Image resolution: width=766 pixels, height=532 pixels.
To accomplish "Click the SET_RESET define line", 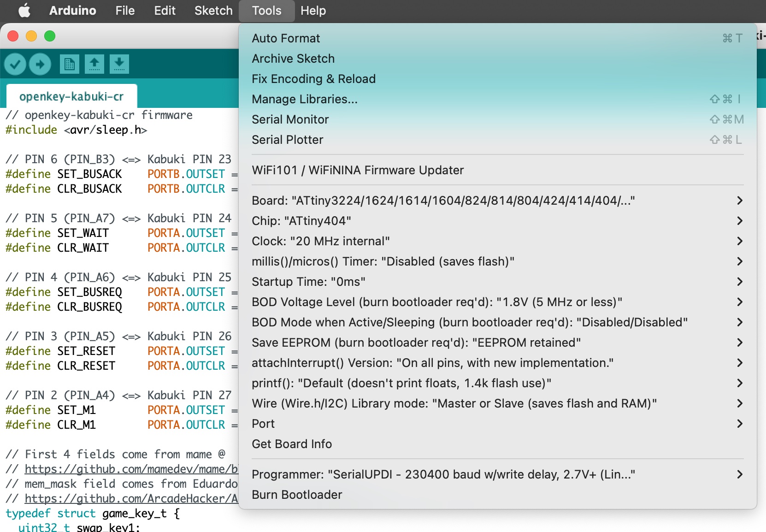I will [x=122, y=351].
